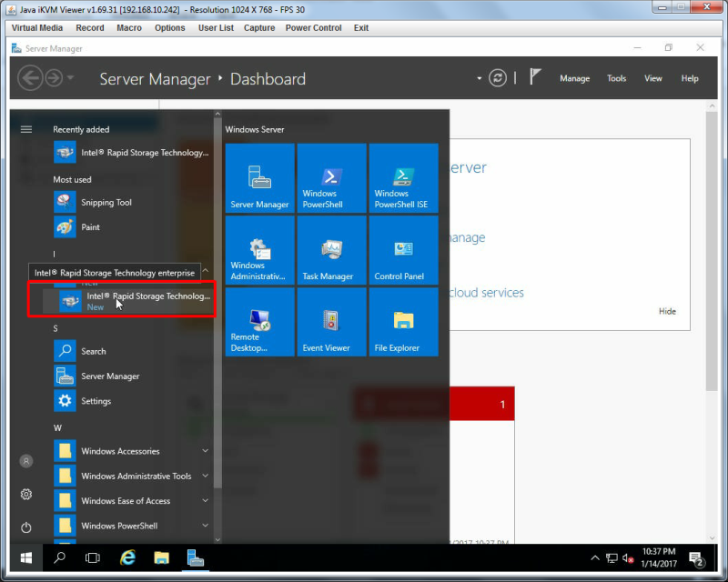Click the Hide link in welcome panel
Screen dimensions: 728x582
tap(667, 311)
